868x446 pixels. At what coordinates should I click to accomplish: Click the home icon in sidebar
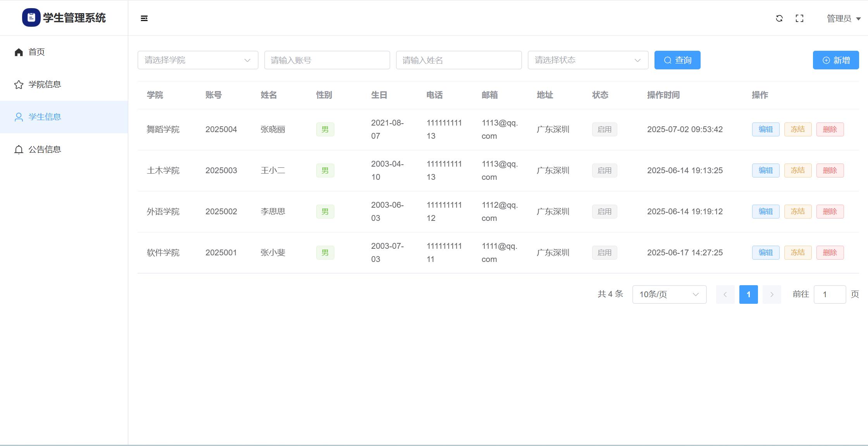point(19,52)
